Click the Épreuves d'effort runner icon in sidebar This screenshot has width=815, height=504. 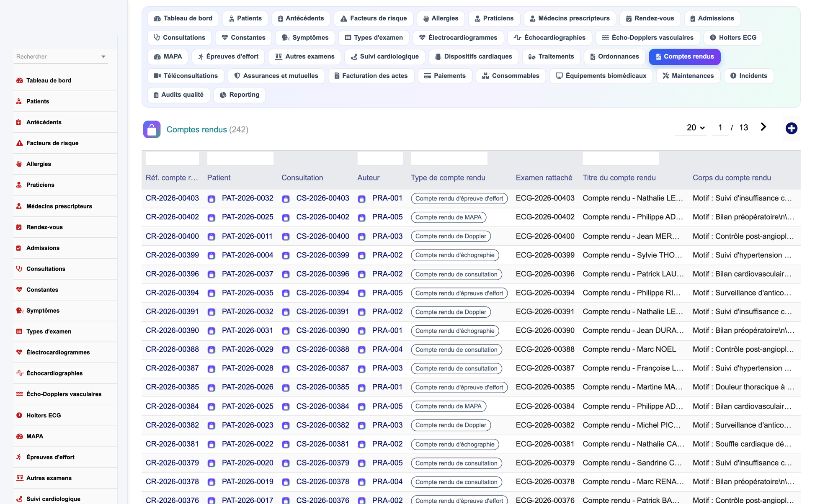19,457
